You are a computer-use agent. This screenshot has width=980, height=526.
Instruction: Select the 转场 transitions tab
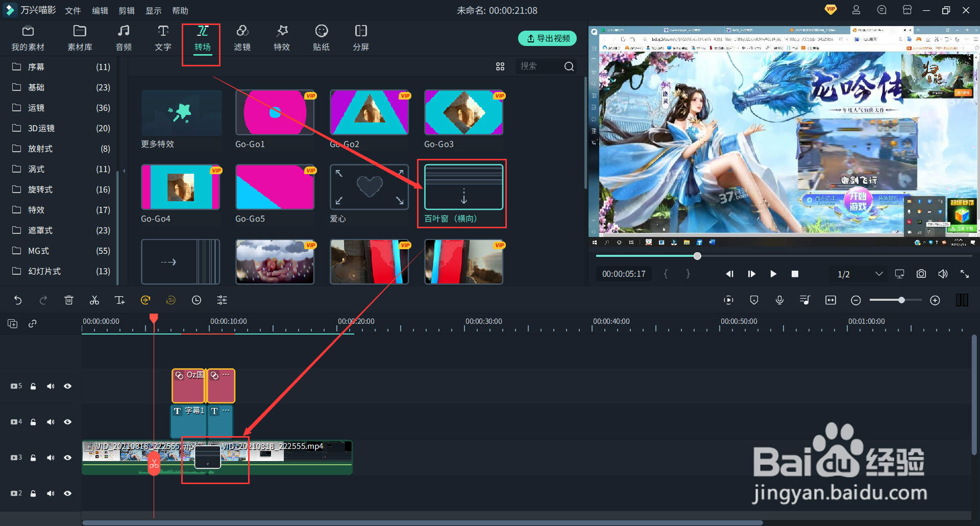[x=202, y=38]
